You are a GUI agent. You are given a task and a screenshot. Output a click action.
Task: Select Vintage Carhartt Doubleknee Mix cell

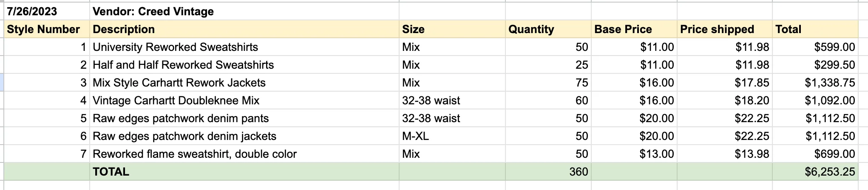244,101
